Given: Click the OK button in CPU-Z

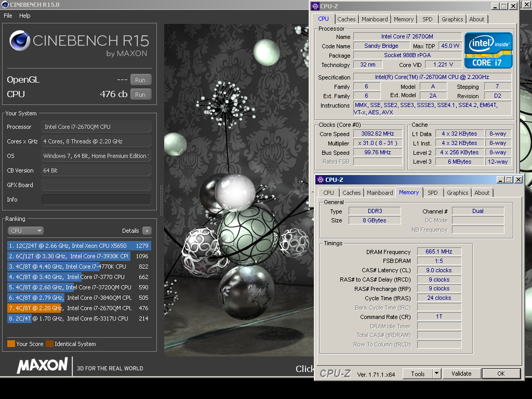Looking at the screenshot, I should pos(501,374).
